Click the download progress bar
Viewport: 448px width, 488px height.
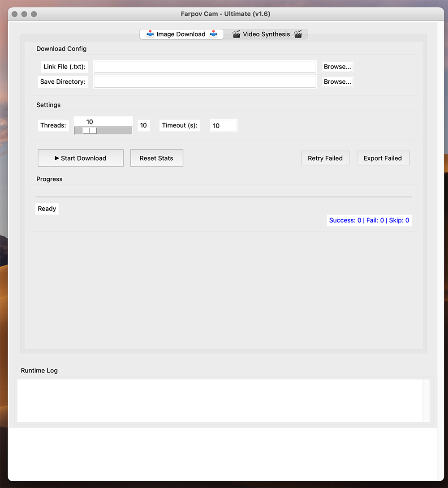[x=224, y=197]
